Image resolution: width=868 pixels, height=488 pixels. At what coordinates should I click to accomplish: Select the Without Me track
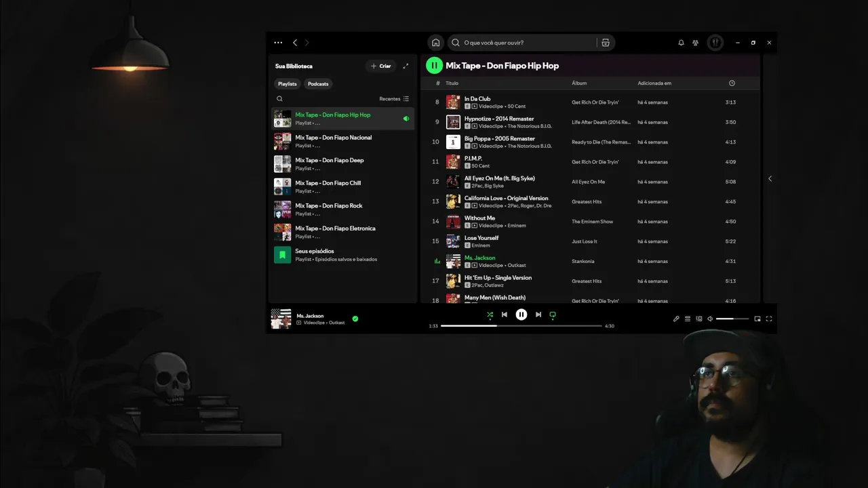click(x=590, y=222)
